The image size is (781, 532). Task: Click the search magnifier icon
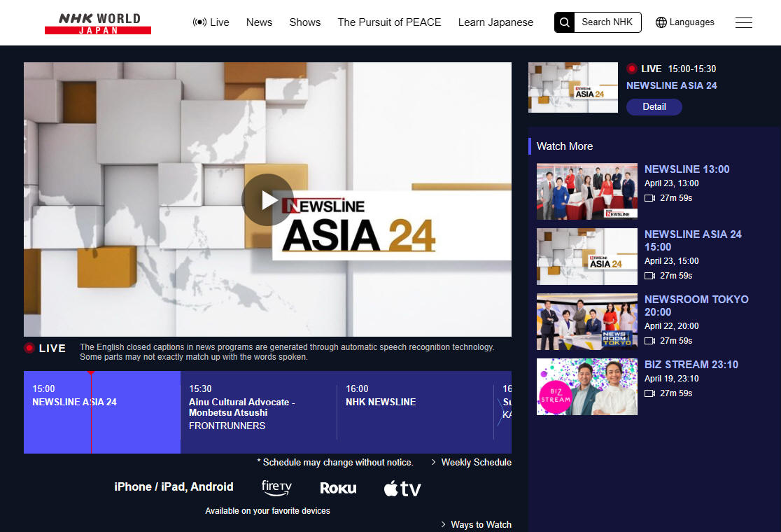coord(564,22)
